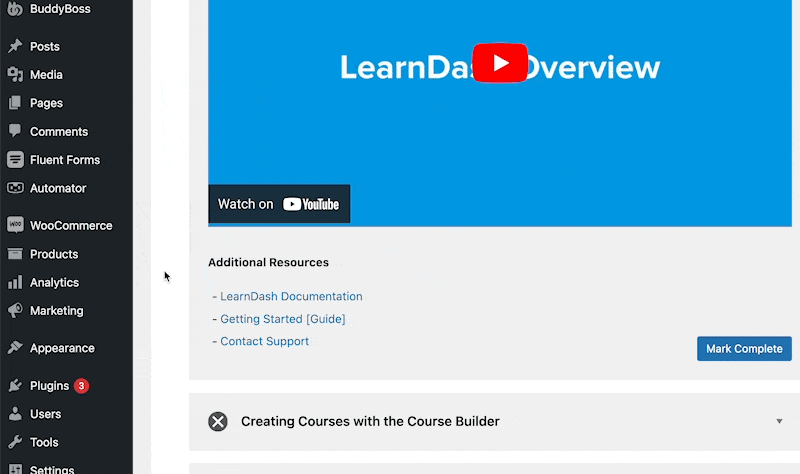Click the Media library icon
This screenshot has width=800, height=474.
tap(15, 75)
